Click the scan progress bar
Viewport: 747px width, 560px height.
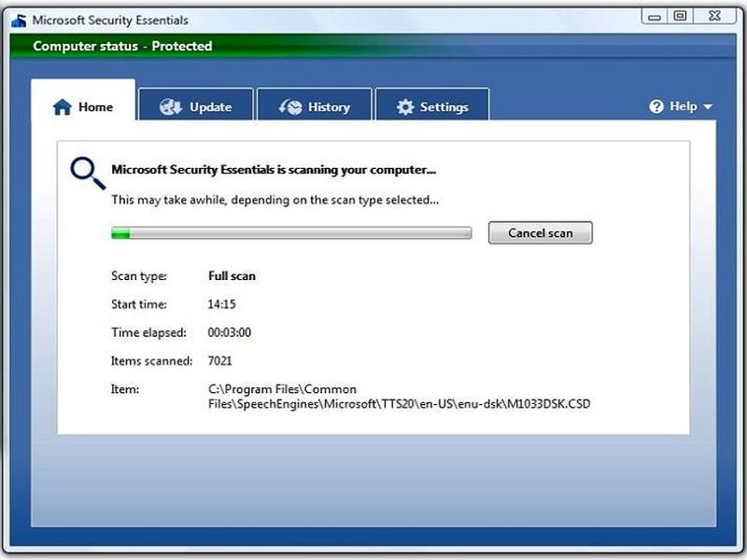(291, 232)
